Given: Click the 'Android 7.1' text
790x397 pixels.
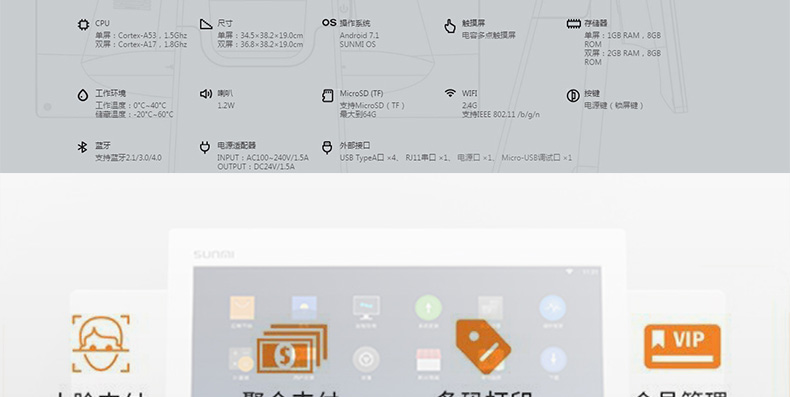Looking at the screenshot, I should tap(359, 35).
